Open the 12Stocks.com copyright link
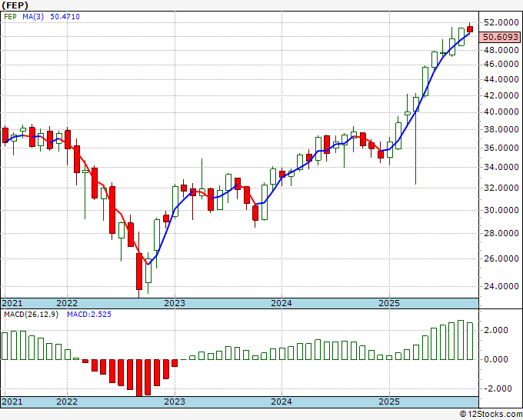This screenshot has height=420, width=523. (491, 415)
